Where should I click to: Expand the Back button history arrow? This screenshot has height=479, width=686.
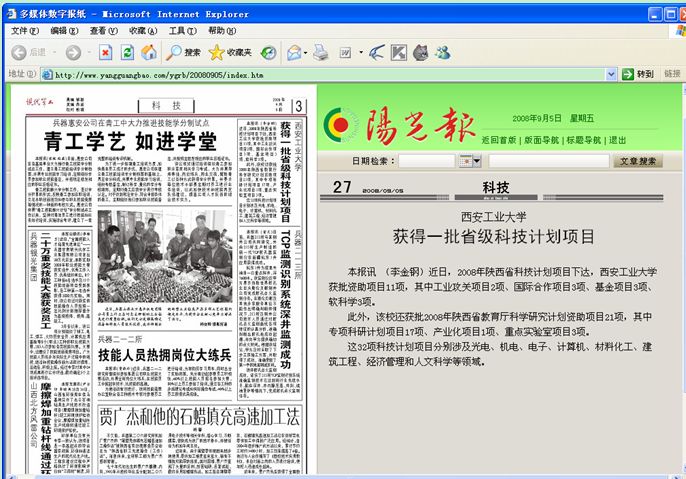coord(54,53)
